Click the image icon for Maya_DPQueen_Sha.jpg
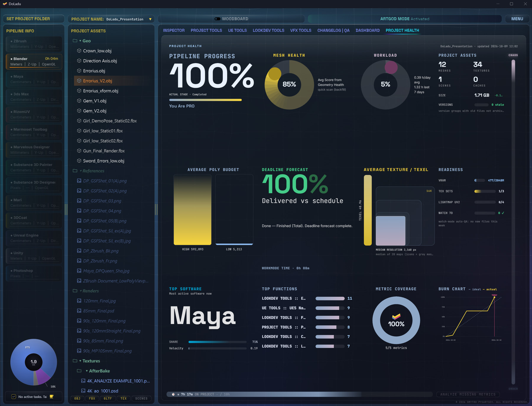Image resolution: width=532 pixels, height=406 pixels. [79, 271]
